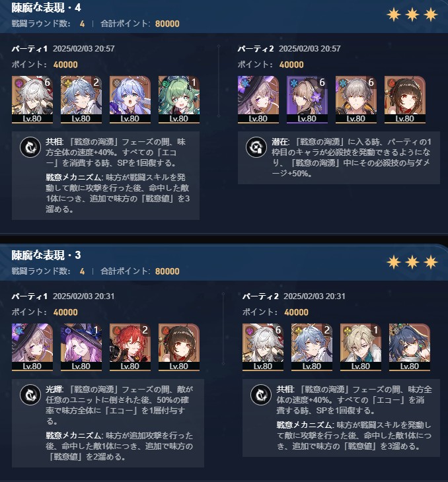
Task: Select the purple-haired witch-hat character with eidolon 1
Action: (81, 347)
